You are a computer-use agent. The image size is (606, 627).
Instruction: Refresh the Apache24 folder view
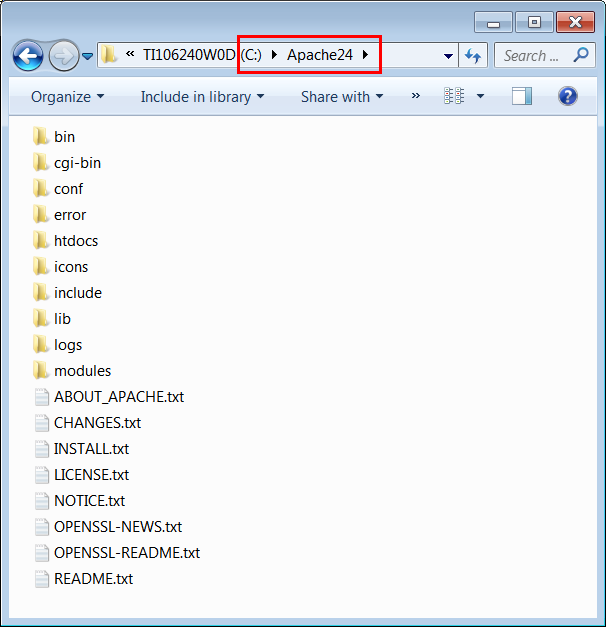pos(473,56)
